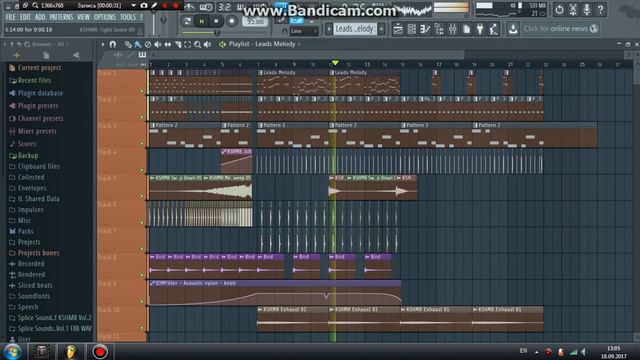Image resolution: width=640 pixels, height=360 pixels.
Task: Click the record button in transport
Action: coord(231,21)
